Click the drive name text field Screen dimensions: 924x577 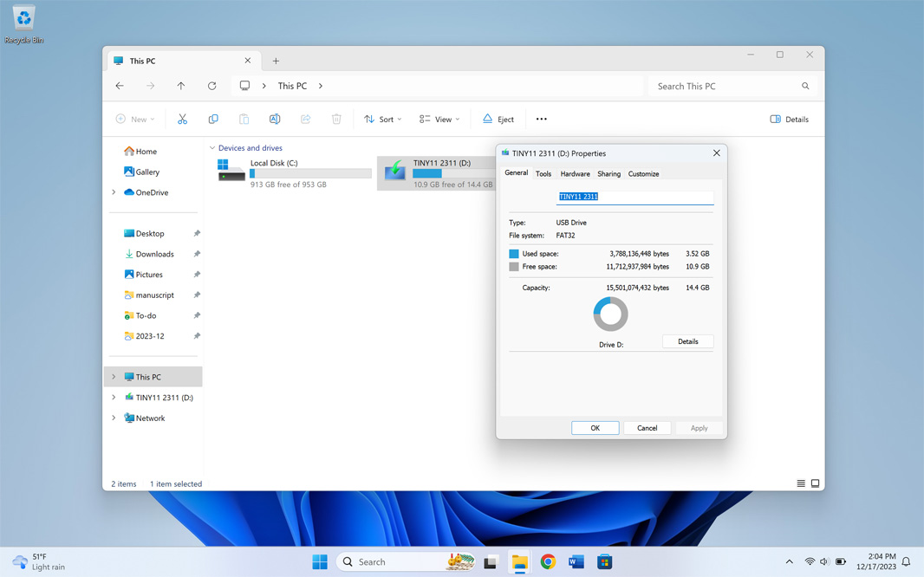point(634,197)
